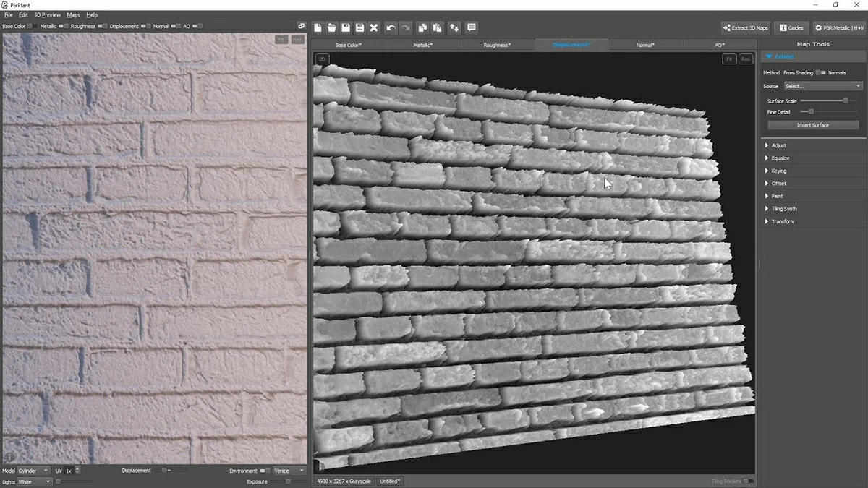The image size is (868, 488).
Task: Toggle Base Color map in 3D preview
Action: click(x=31, y=26)
